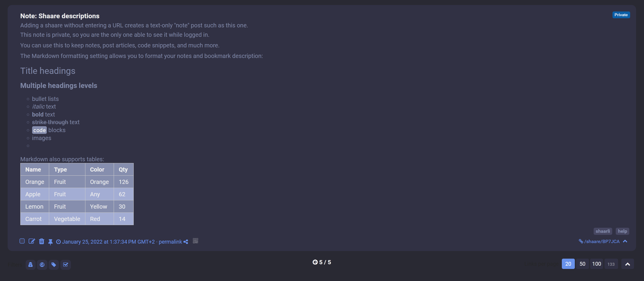Toggle the select-all checkbox filter
This screenshot has height=281, width=644.
click(65, 265)
